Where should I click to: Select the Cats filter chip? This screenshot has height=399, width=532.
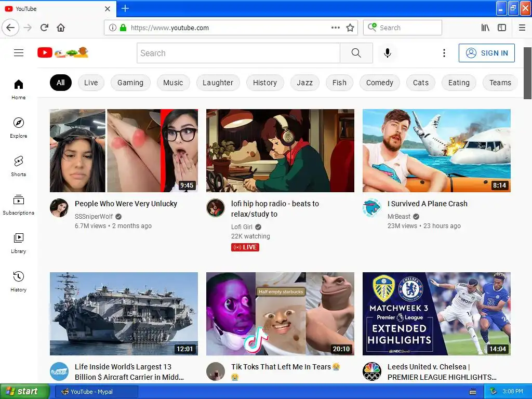pos(421,83)
